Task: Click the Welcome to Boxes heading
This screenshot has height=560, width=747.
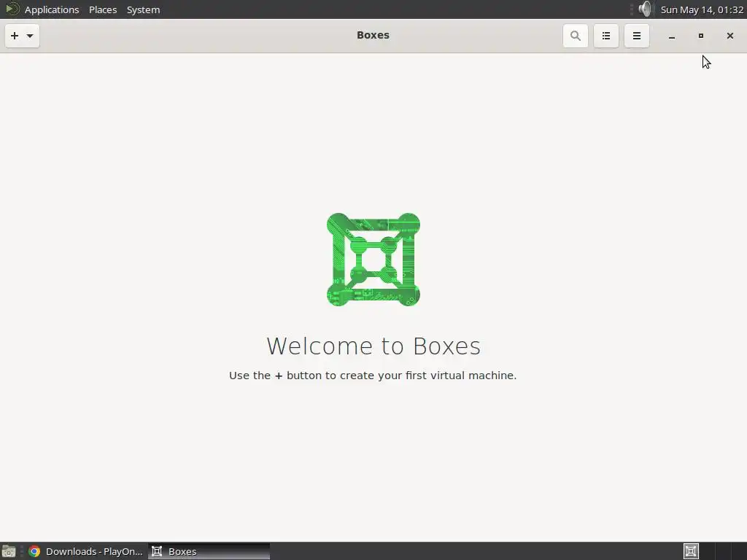Action: 373,346
